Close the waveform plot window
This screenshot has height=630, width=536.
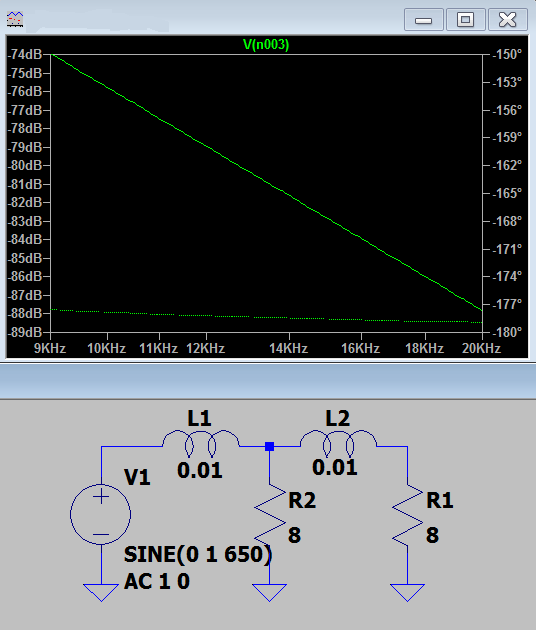point(507,19)
